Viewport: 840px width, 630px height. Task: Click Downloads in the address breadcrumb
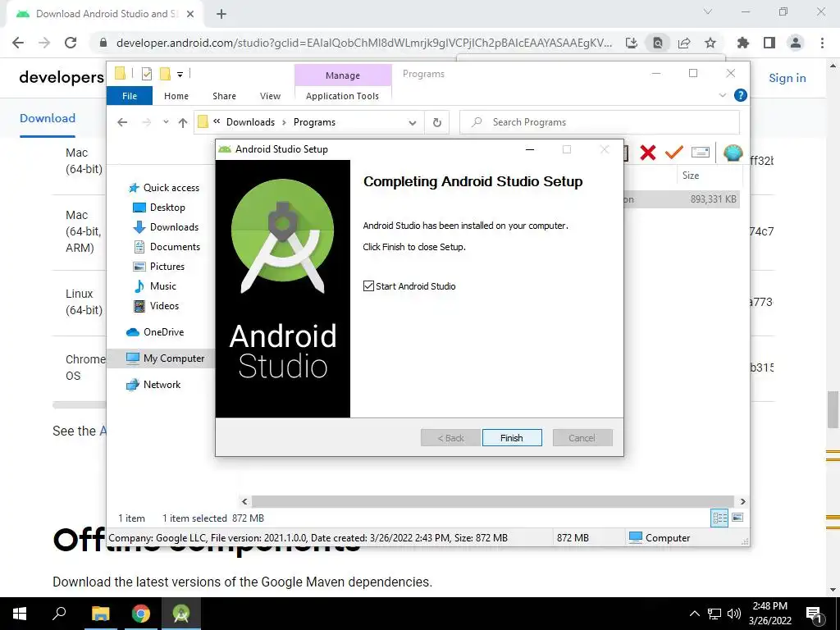click(250, 122)
